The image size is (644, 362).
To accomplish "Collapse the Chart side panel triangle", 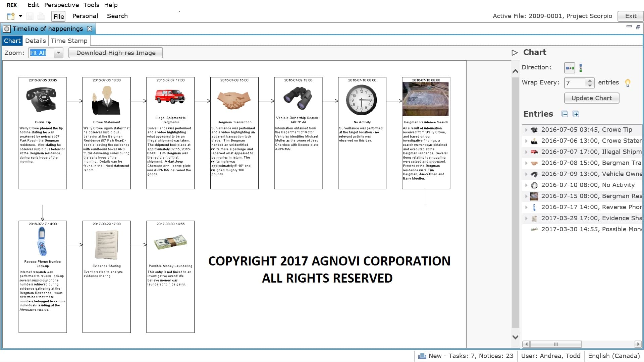I will 515,53.
